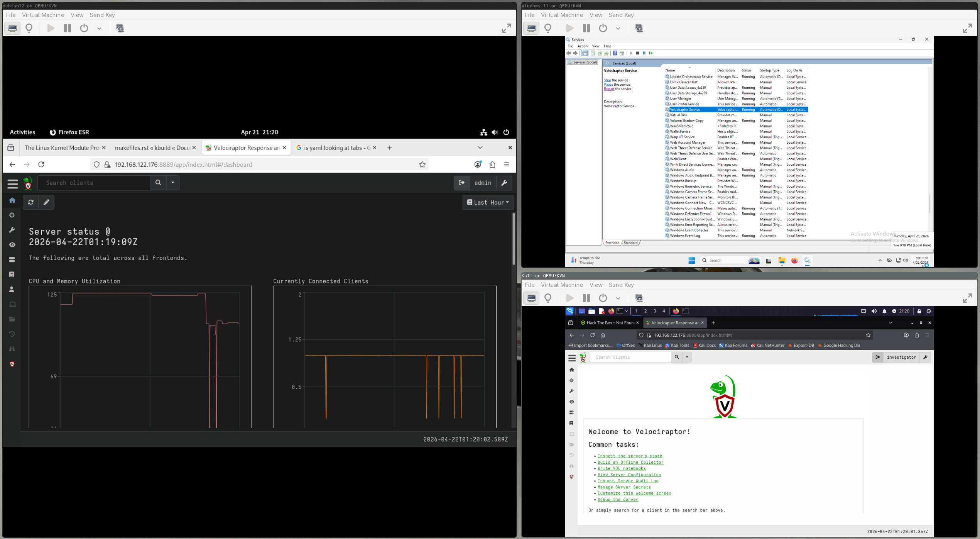Viewport: 980px width, 539px height.
Task: Click the Restart Service icon in Services toolbar
Action: [x=651, y=53]
